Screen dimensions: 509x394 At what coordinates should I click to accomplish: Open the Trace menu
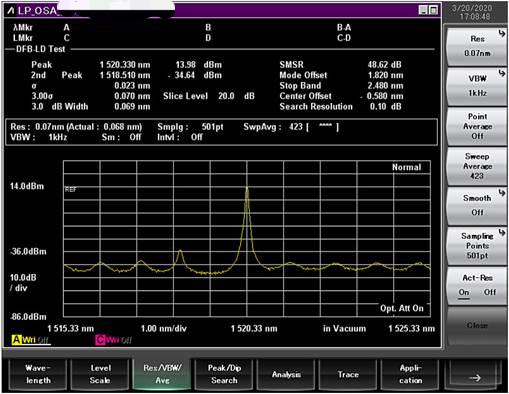[x=348, y=374]
